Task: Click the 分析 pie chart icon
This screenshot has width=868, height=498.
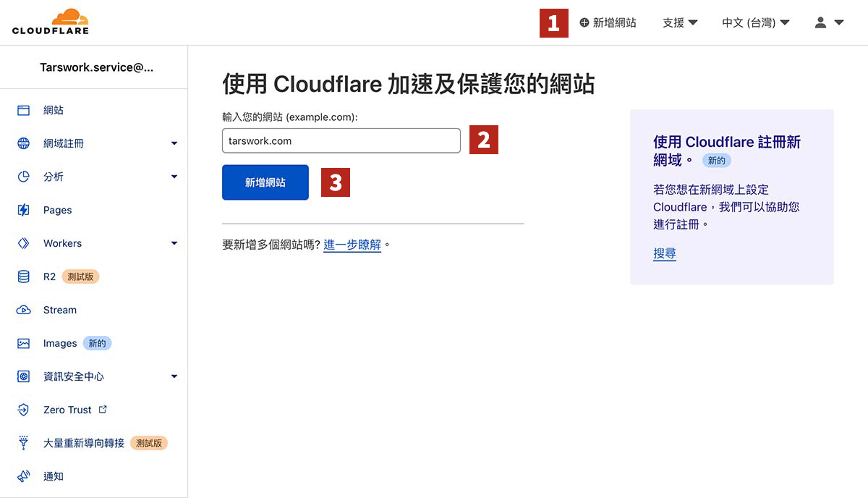Action: 23,177
